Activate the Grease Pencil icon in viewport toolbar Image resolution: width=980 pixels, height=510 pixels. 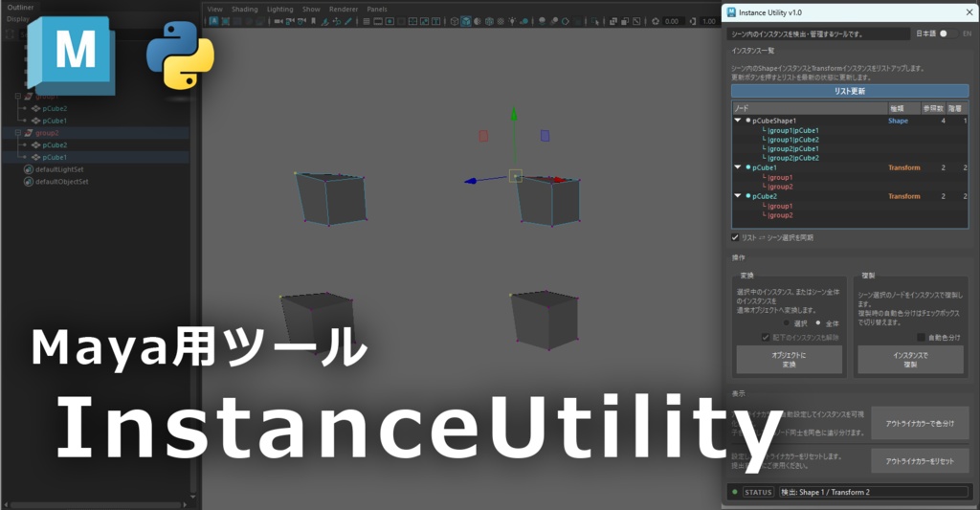tap(348, 21)
